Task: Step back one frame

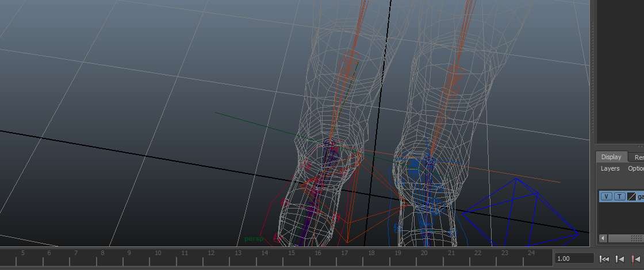Action: 620,259
